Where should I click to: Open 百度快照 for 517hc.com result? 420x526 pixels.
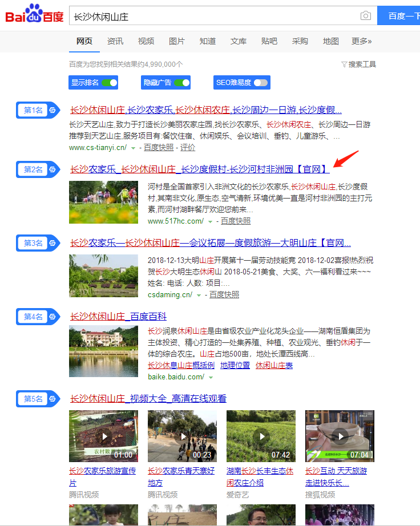(236, 221)
